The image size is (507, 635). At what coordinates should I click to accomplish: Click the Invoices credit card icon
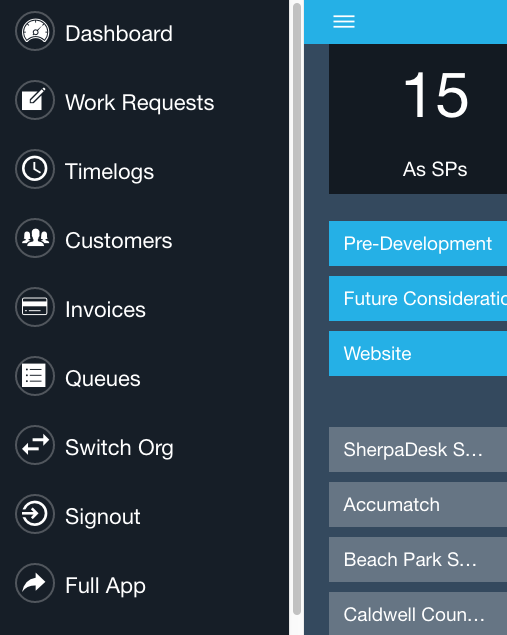(x=35, y=307)
